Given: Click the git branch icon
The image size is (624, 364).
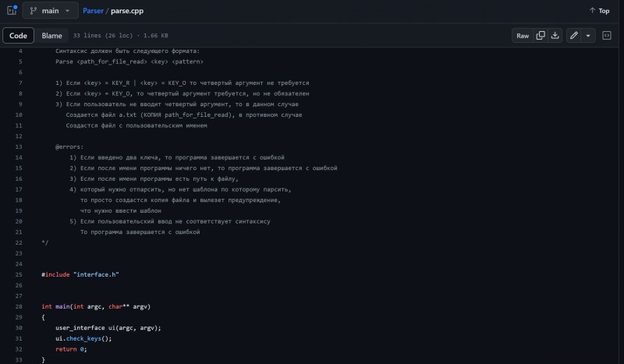Looking at the screenshot, I should 34,11.
